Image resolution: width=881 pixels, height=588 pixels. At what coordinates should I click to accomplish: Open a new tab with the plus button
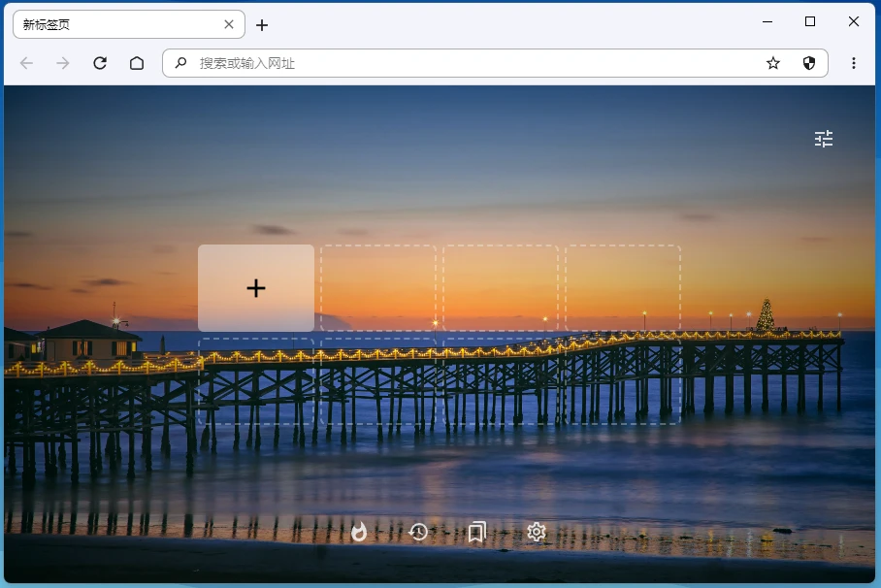[262, 24]
